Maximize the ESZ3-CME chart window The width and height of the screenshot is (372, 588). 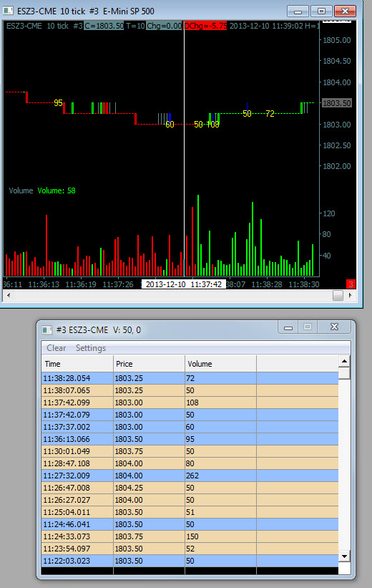[x=321, y=11]
